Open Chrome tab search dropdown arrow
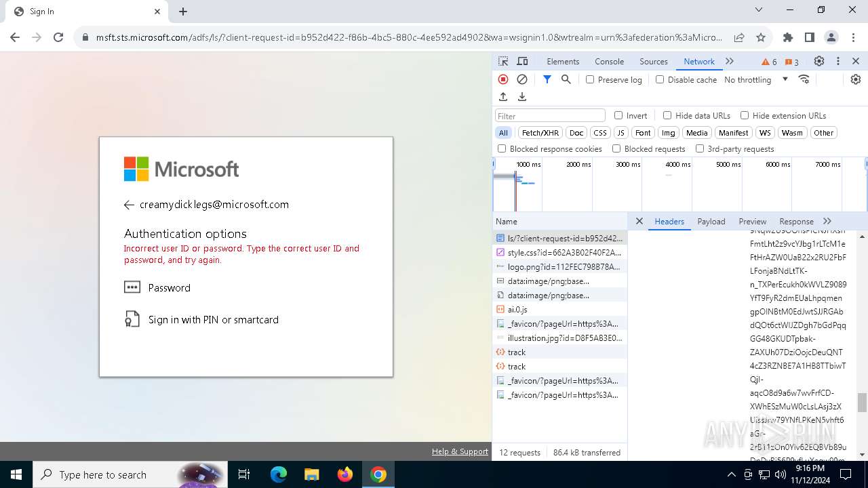Screen dimensions: 868x488 click(x=759, y=10)
